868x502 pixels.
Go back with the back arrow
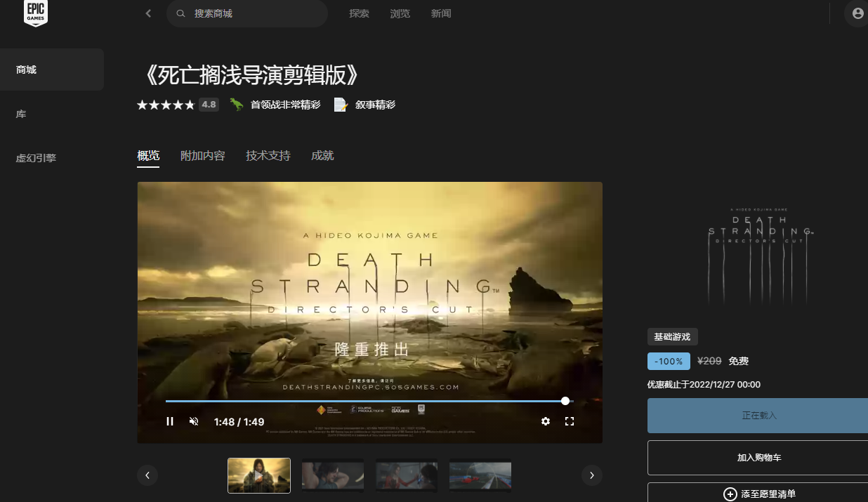tap(148, 13)
